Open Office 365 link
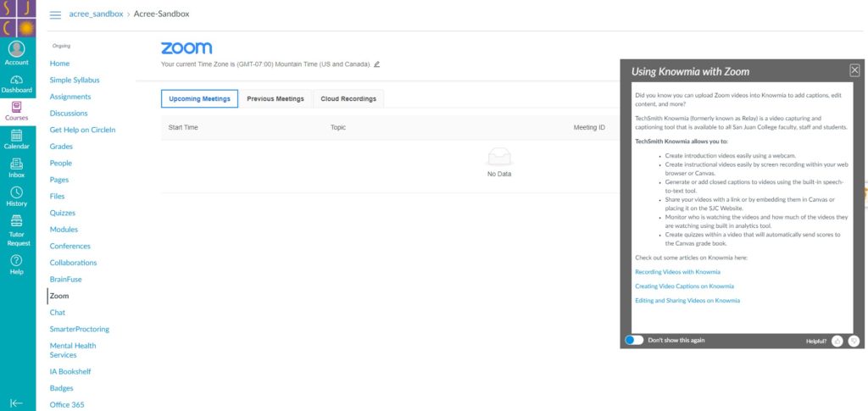The height and width of the screenshot is (411, 868). 67,405
